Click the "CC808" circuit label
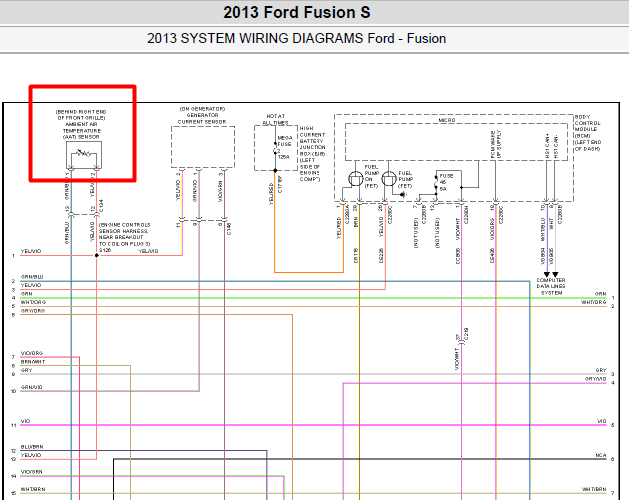Viewport: 629px width, 500px height. click(x=458, y=256)
